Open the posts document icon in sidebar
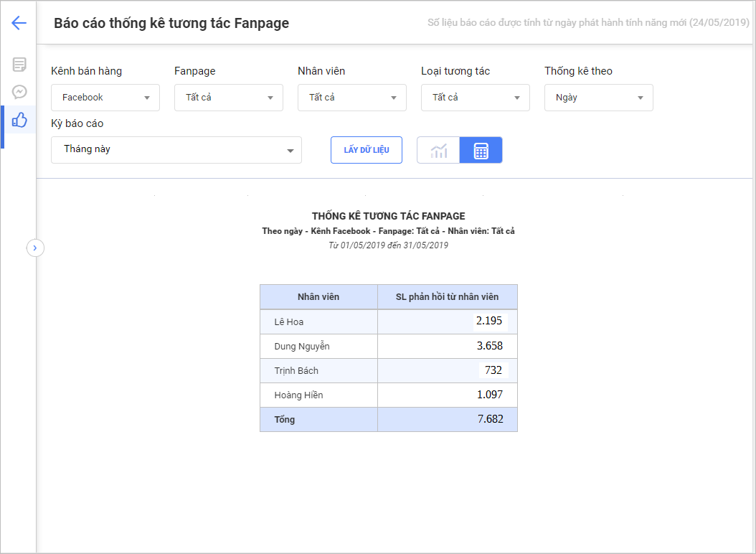756x554 pixels. 19,65
